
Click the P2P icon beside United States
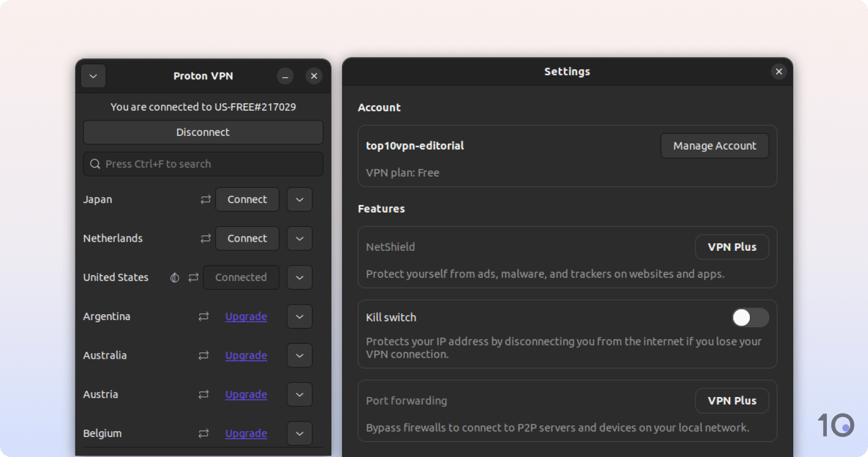(x=193, y=277)
